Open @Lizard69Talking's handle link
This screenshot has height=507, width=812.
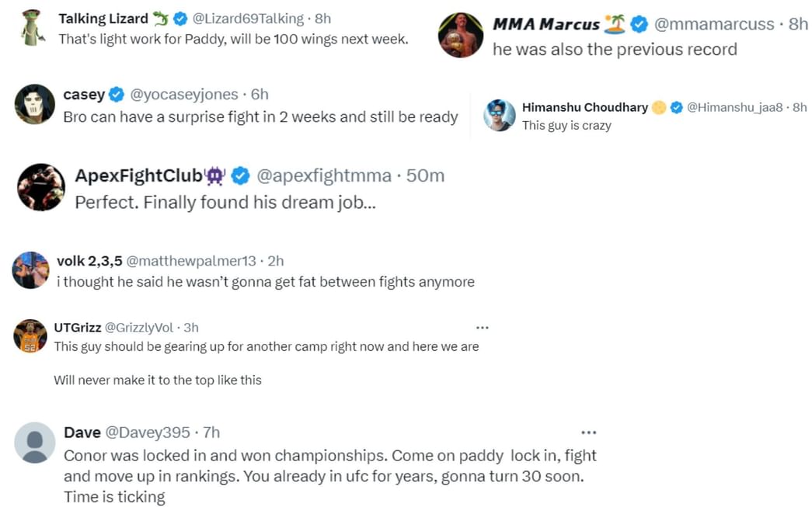coord(249,18)
